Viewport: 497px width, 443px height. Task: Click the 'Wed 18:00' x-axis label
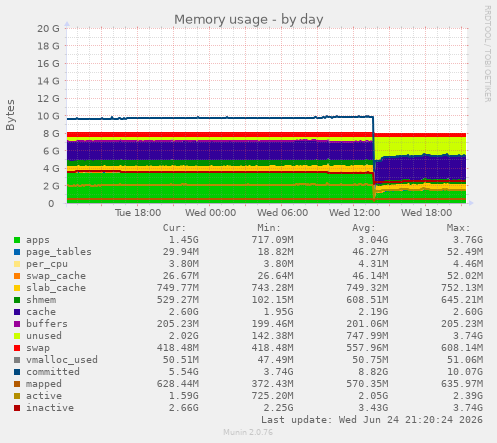tap(426, 213)
